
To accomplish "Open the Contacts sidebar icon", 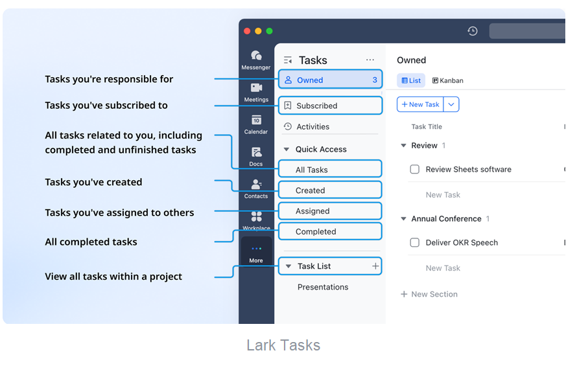I will 256,188.
